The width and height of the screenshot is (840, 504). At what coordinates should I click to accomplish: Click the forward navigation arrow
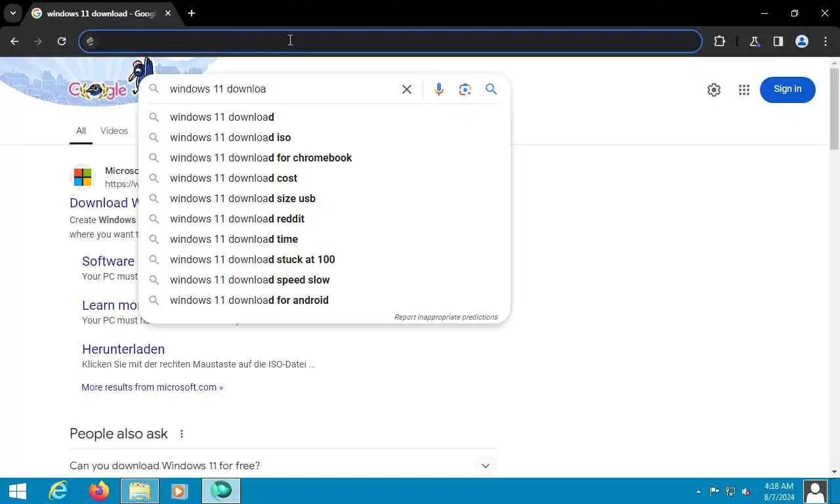tap(38, 41)
